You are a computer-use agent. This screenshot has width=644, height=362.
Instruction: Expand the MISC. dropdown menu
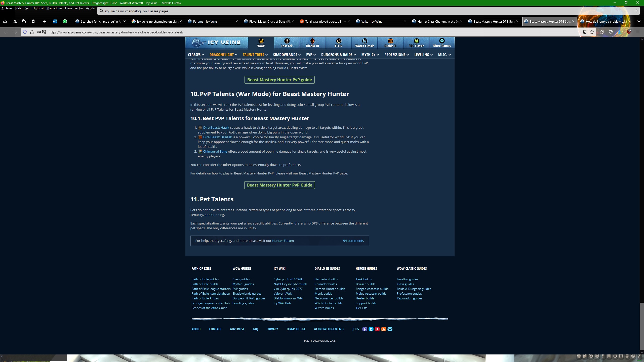click(445, 55)
